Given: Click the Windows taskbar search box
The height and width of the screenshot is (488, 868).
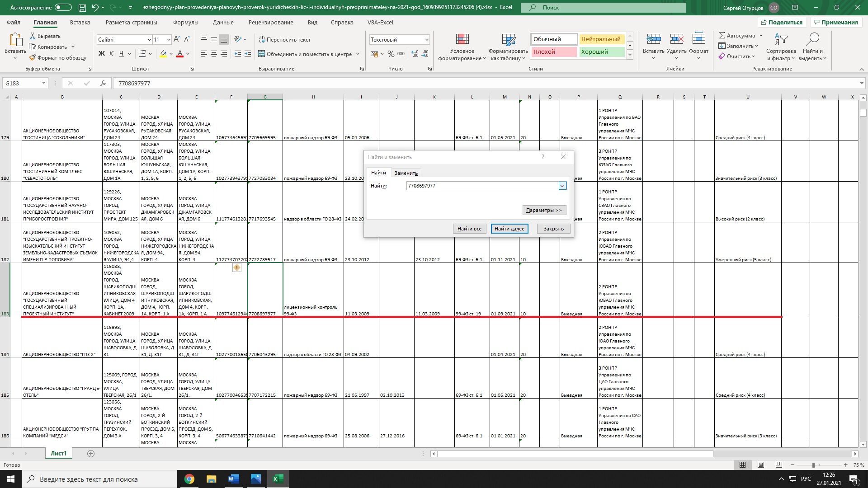Looking at the screenshot, I should tap(99, 479).
